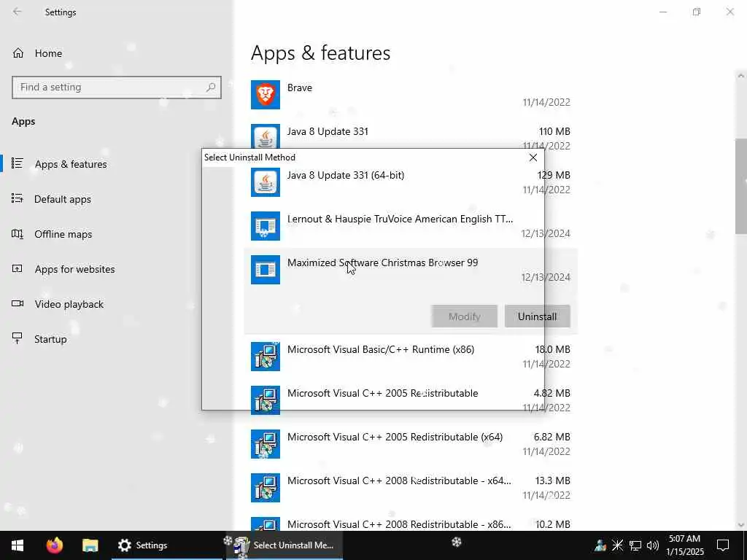The width and height of the screenshot is (747, 560).
Task: Open the Offline maps section
Action: [63, 234]
